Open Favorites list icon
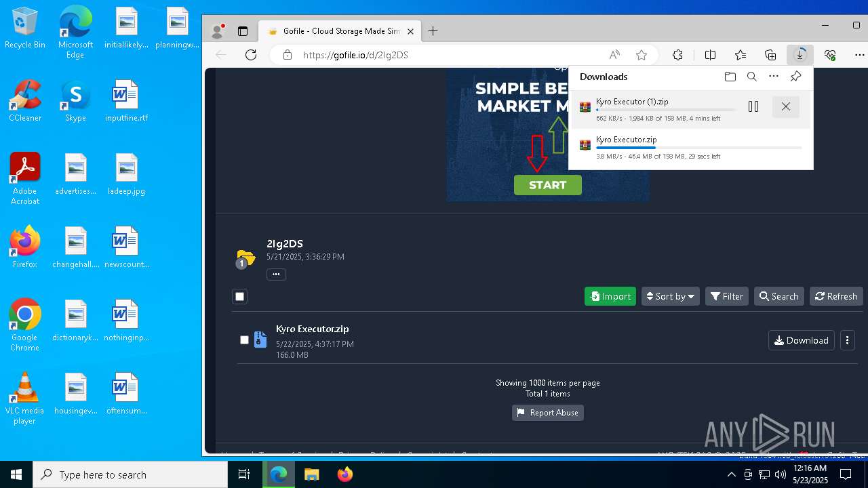 [x=741, y=55]
